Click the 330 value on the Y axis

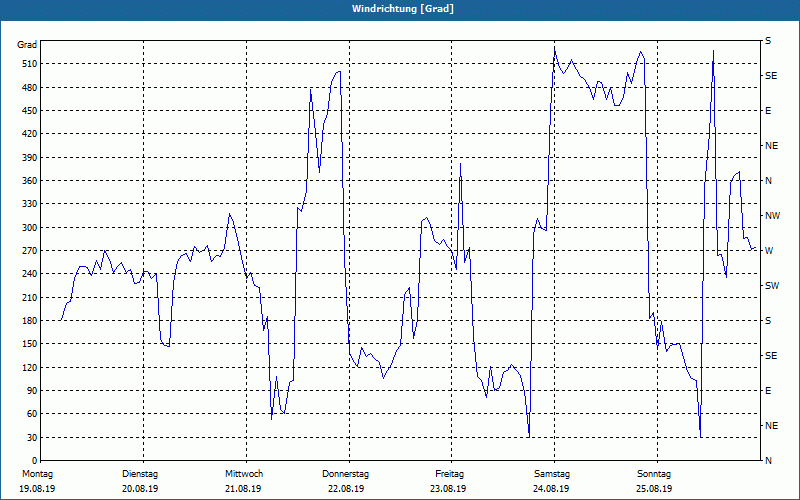[30, 204]
